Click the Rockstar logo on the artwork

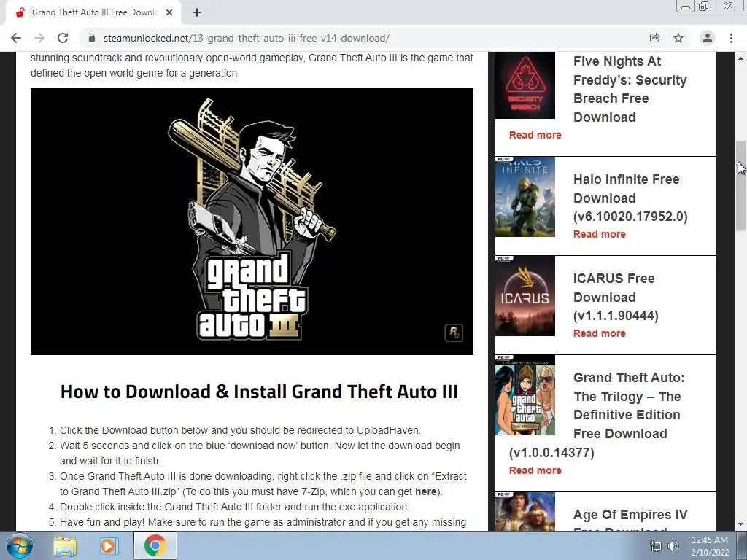point(454,332)
